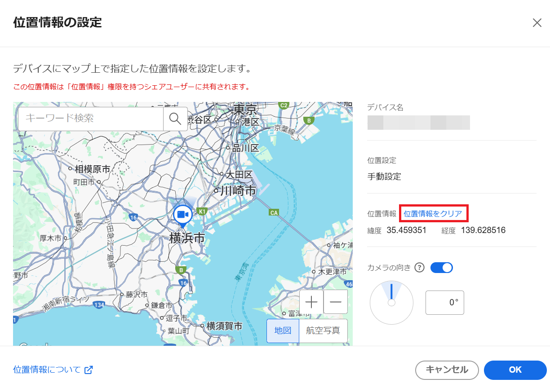The height and width of the screenshot is (392, 550).
Task: Zoom in using the plus button
Action: 311,302
